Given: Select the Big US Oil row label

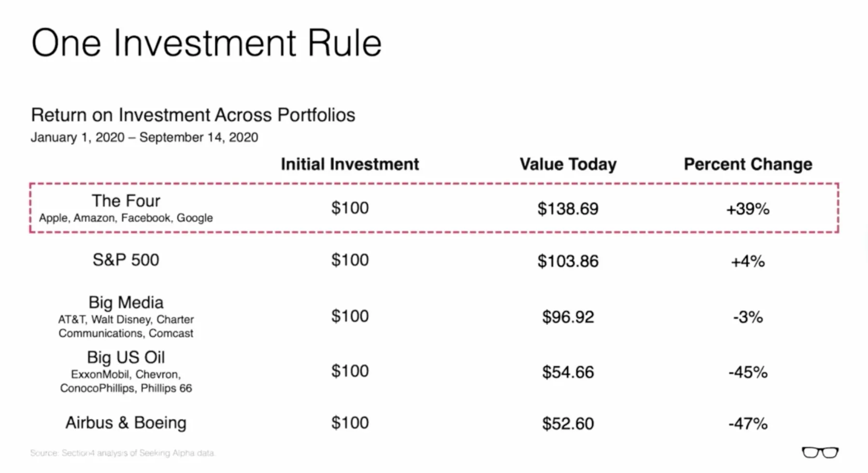Looking at the screenshot, I should coord(126,358).
